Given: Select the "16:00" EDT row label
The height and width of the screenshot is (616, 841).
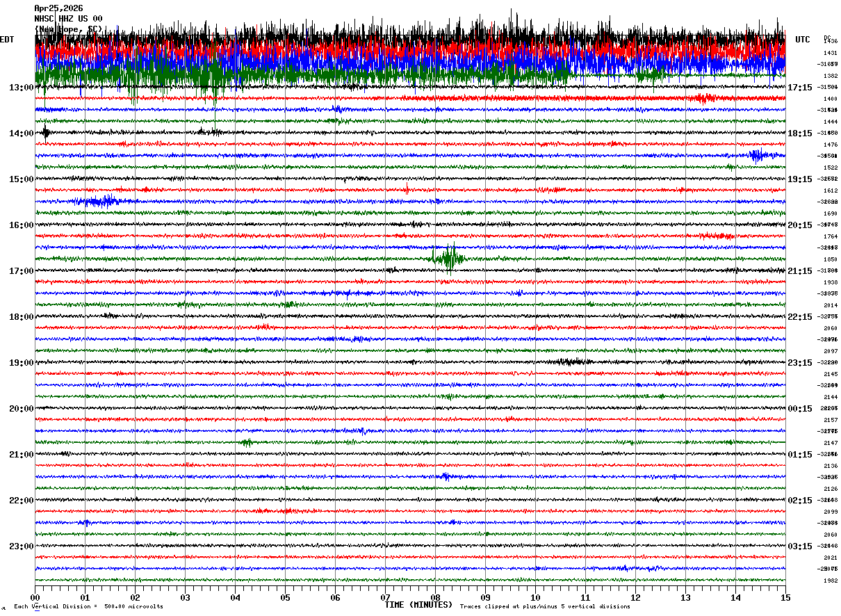Looking at the screenshot, I should pyautogui.click(x=22, y=225).
